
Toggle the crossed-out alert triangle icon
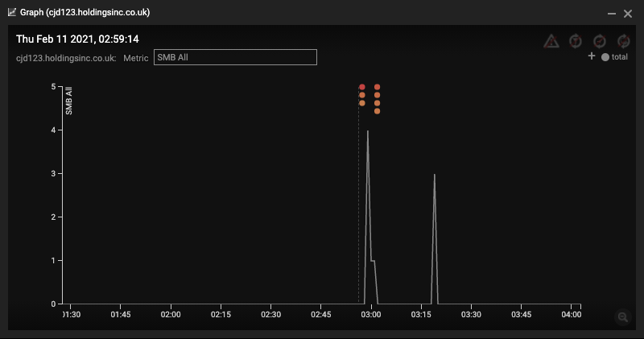(551, 41)
